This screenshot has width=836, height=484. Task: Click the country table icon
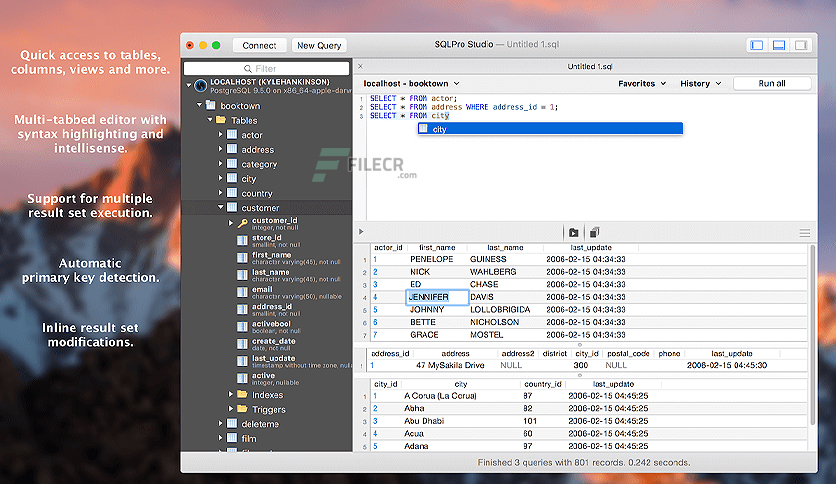pyautogui.click(x=232, y=193)
